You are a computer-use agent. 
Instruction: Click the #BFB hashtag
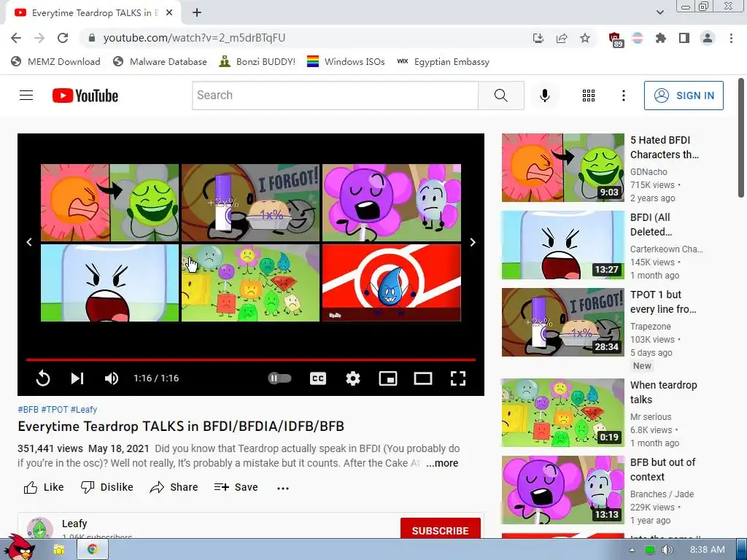tap(28, 410)
